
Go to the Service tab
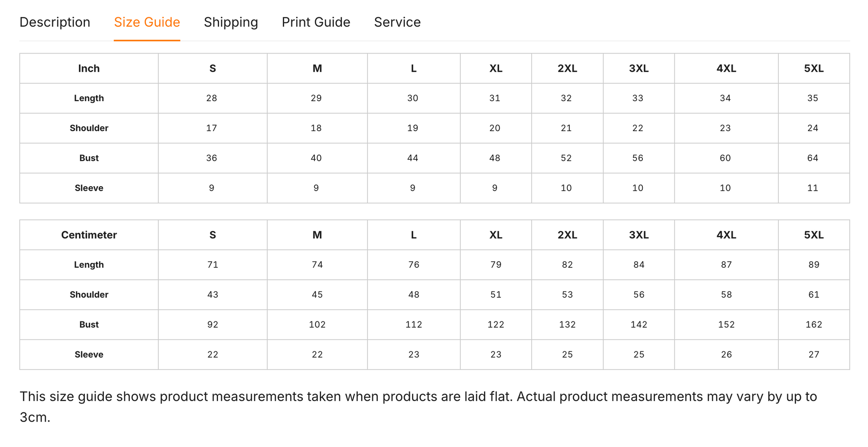tap(397, 22)
